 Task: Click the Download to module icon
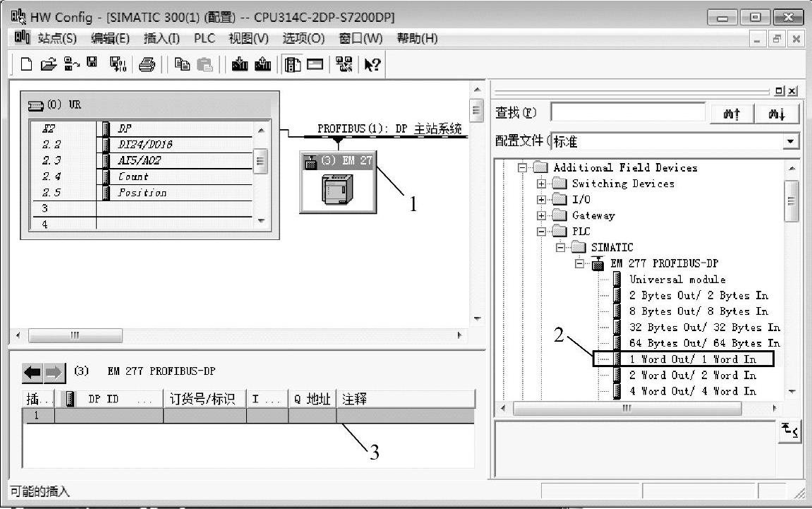(239, 64)
